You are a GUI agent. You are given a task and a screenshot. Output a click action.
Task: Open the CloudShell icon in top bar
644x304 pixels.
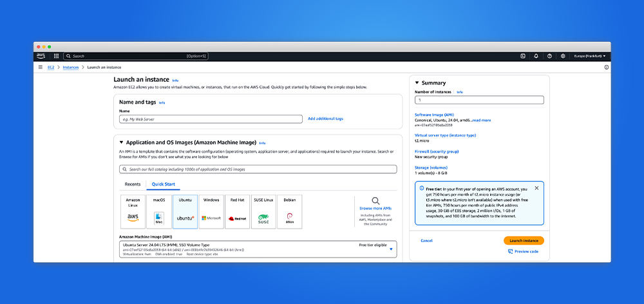523,56
